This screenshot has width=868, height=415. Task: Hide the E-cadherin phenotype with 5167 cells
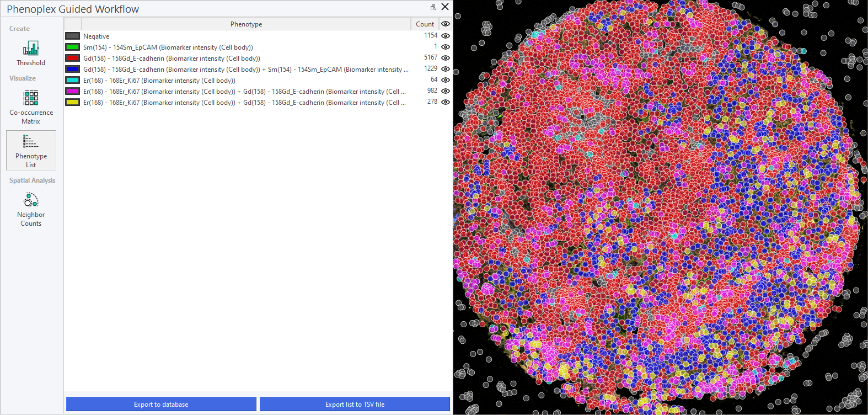pyautogui.click(x=446, y=58)
